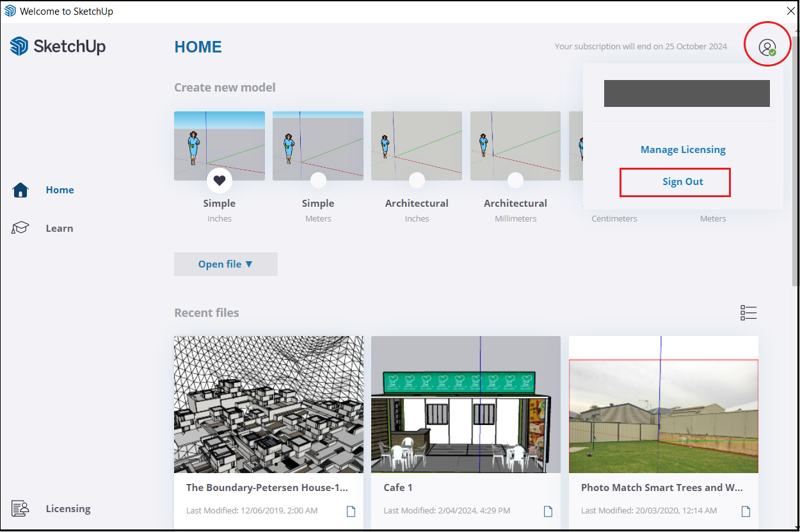Mark Architectural Inches template as favorite

click(x=417, y=181)
